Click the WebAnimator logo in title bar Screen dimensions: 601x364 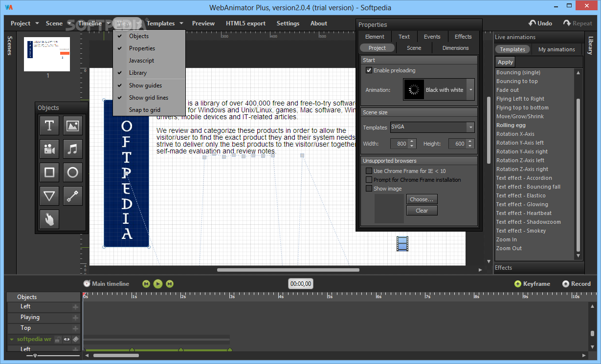tap(8, 7)
